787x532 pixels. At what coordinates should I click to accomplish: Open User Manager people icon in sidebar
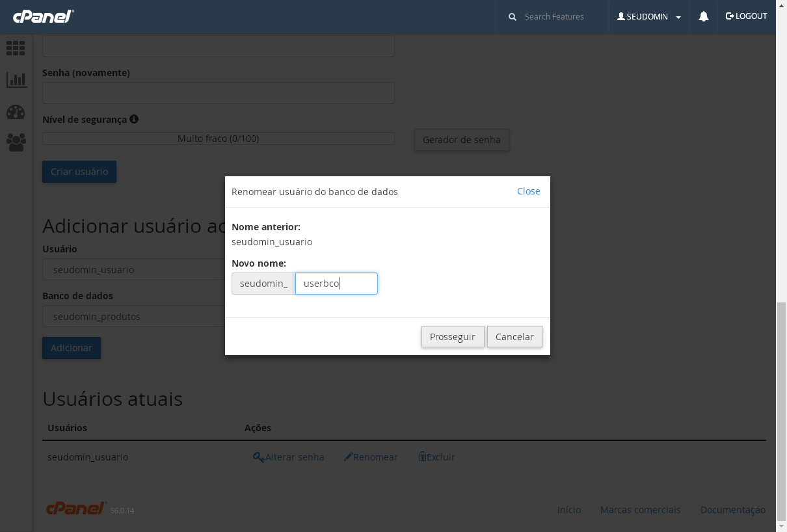(16, 142)
